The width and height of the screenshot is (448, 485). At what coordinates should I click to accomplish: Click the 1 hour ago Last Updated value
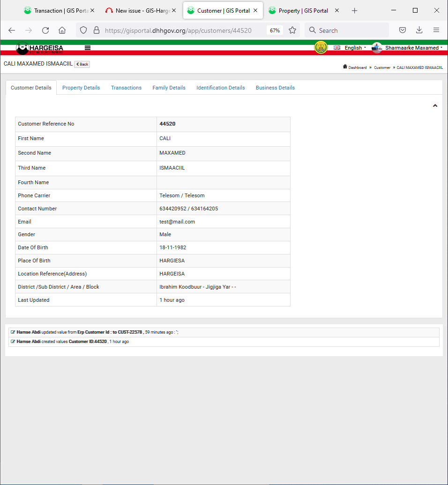[172, 300]
